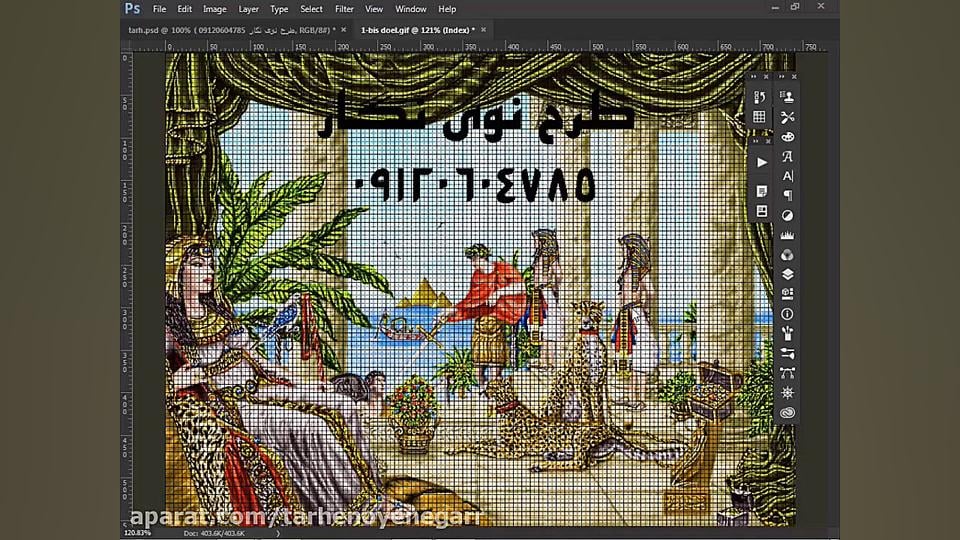Open the Character panel icon

[x=788, y=176]
